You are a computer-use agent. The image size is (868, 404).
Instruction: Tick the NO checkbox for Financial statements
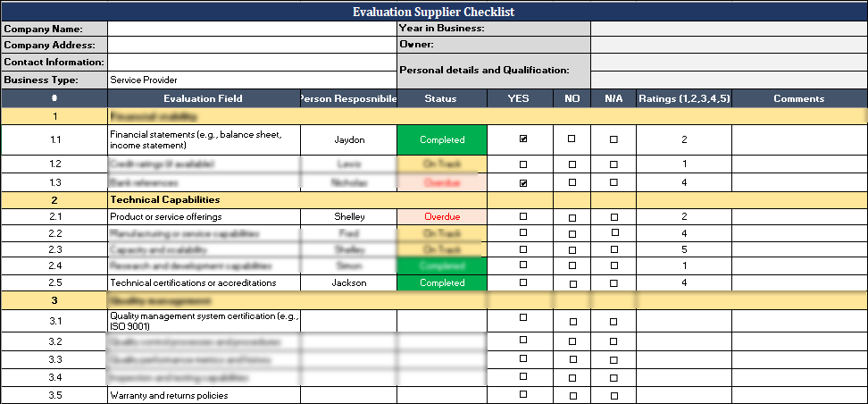pyautogui.click(x=572, y=139)
